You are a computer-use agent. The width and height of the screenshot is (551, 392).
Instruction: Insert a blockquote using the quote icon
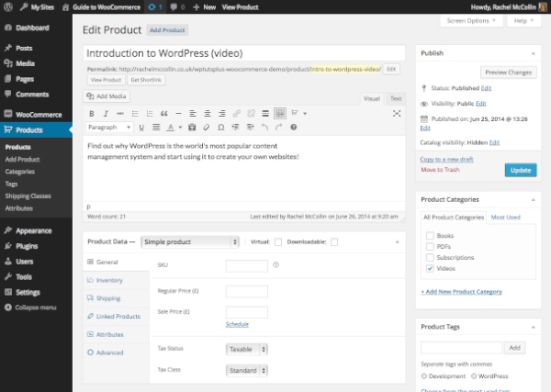(x=163, y=114)
